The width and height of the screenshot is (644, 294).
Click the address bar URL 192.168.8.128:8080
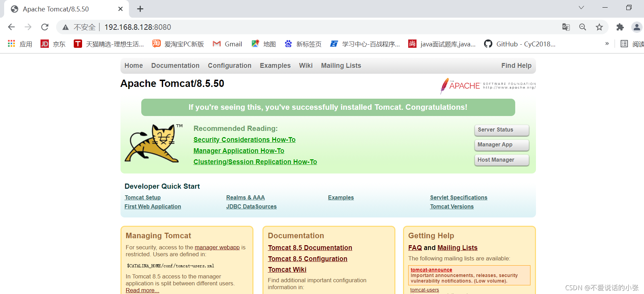pyautogui.click(x=138, y=27)
